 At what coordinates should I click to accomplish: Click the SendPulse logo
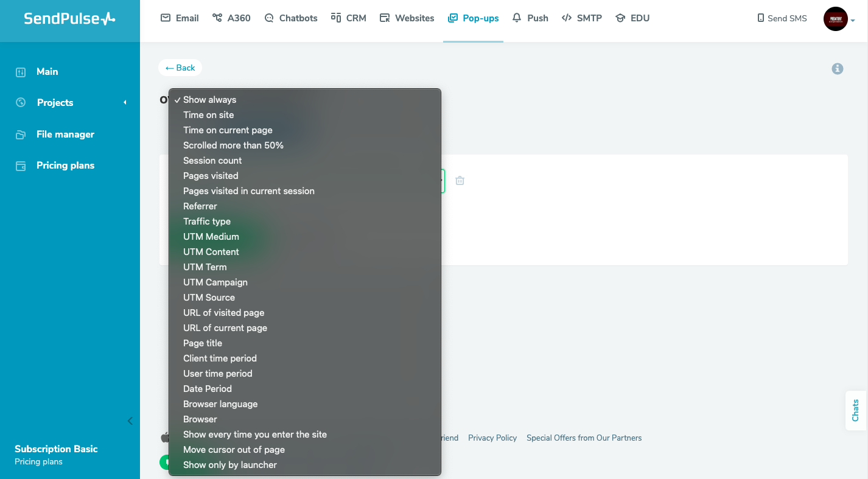[x=69, y=19]
